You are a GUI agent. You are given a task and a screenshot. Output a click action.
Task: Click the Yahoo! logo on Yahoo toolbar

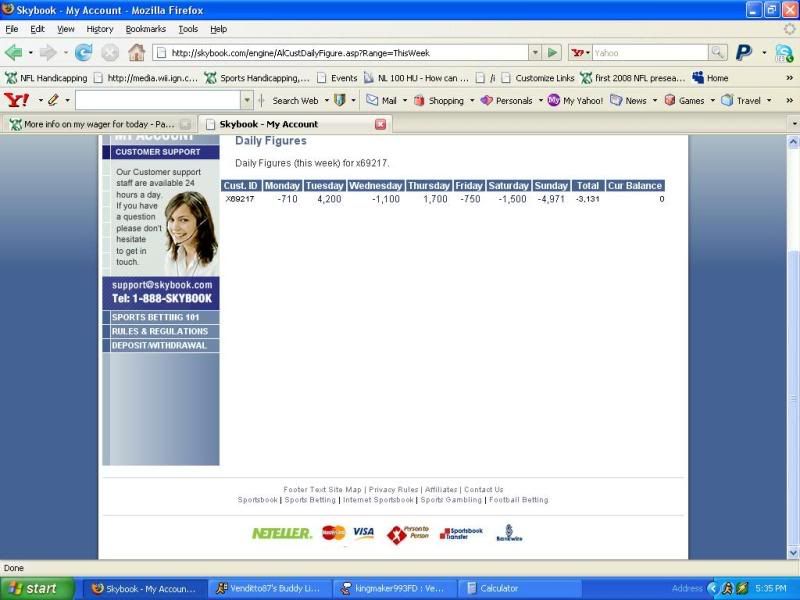pos(17,100)
